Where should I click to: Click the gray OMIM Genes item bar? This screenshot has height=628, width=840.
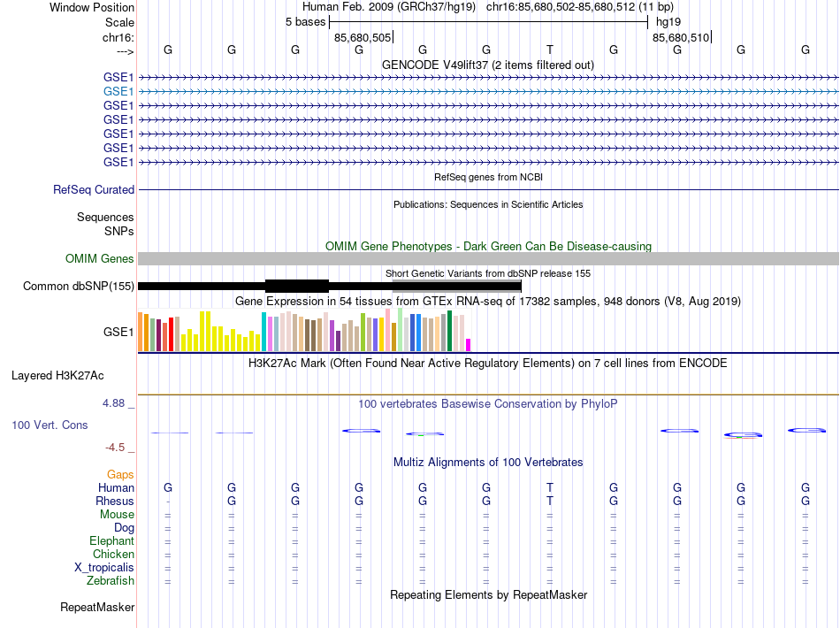coord(488,259)
